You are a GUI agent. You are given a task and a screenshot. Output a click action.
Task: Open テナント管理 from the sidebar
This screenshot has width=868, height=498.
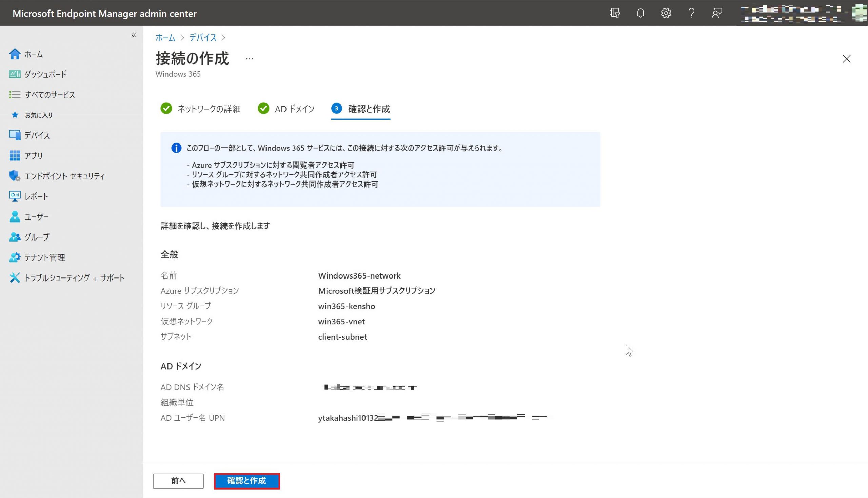click(44, 257)
